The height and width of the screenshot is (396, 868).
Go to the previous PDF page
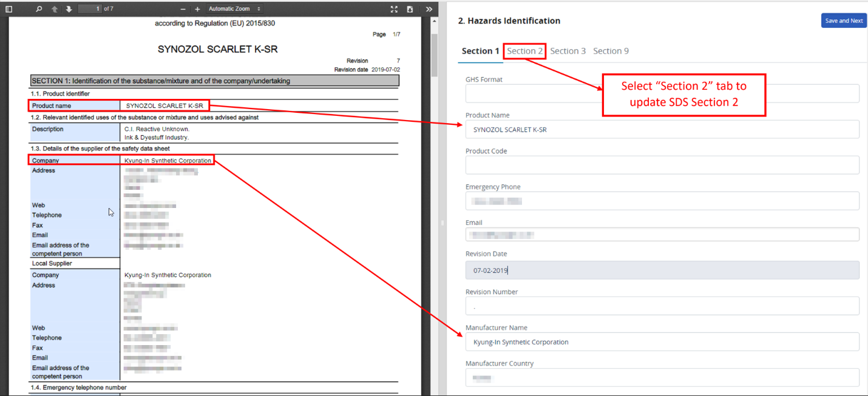(55, 9)
